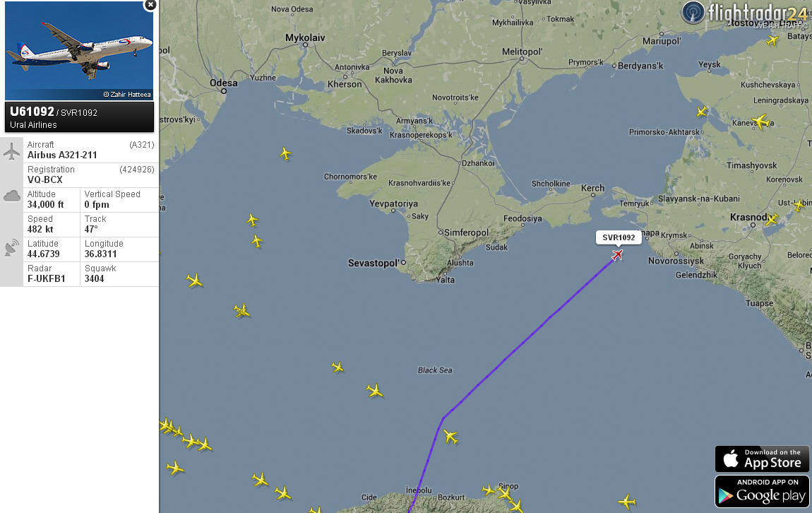This screenshot has height=513, width=812.
Task: Click the VQ-BCX registration value
Action: click(x=45, y=179)
